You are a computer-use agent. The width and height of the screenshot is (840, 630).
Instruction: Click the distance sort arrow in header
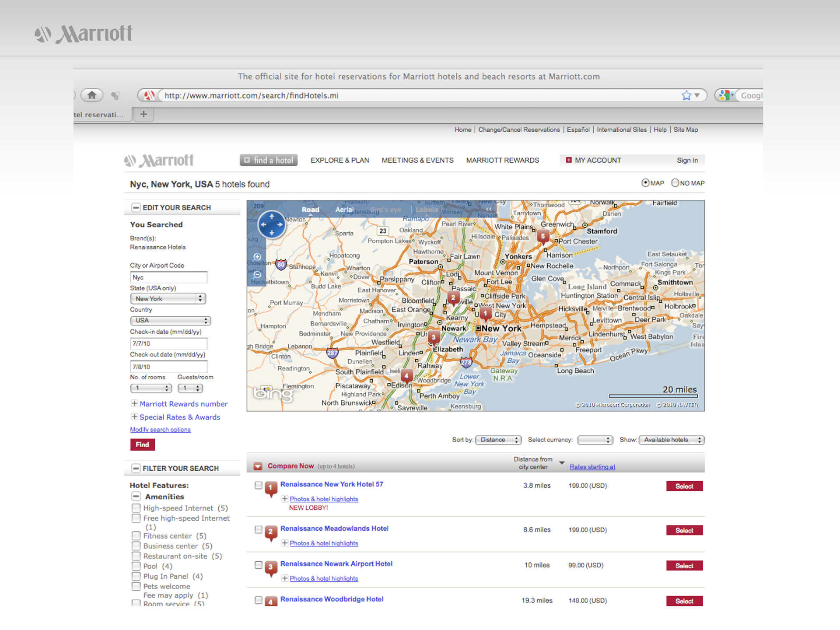point(562,462)
